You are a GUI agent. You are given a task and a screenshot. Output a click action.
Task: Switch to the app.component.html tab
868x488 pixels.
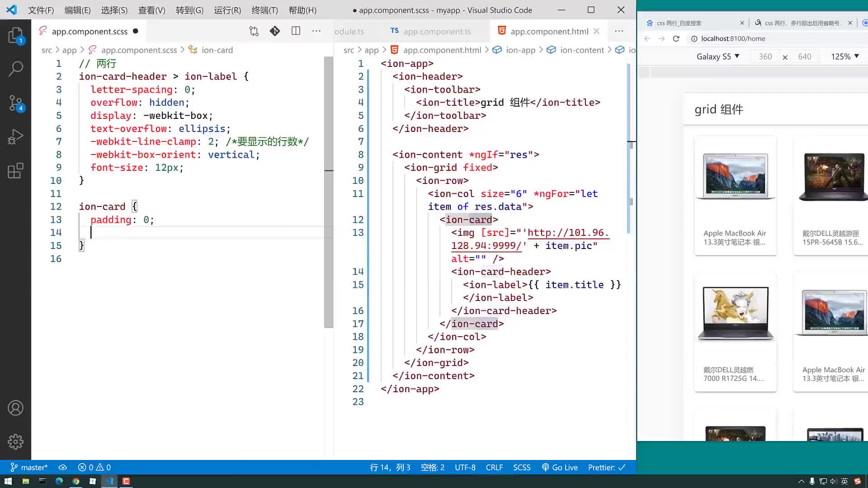click(549, 31)
